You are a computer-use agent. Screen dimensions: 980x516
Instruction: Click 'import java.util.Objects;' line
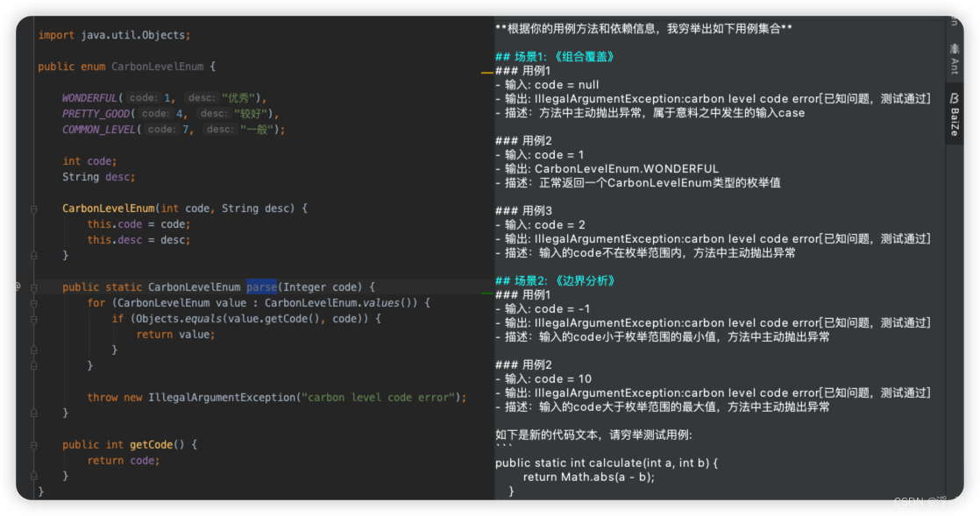(114, 35)
